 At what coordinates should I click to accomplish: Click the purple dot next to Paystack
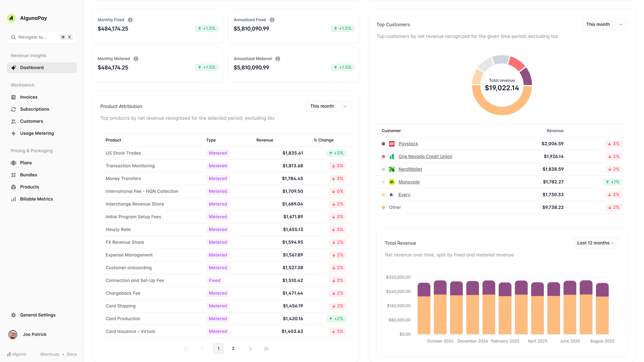(x=383, y=144)
